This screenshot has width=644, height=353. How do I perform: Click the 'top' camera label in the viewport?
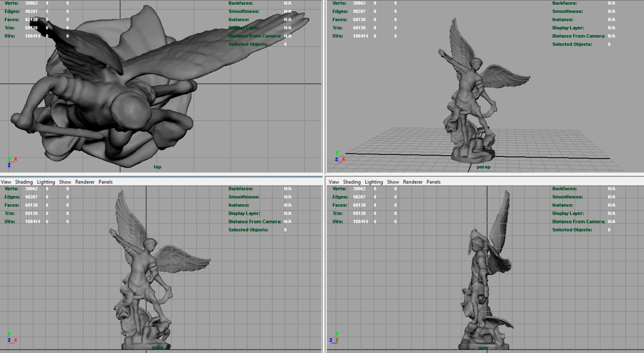[157, 167]
